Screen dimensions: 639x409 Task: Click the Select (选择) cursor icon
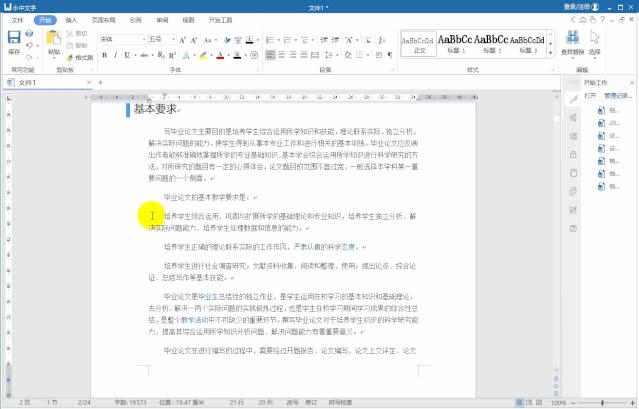(595, 37)
